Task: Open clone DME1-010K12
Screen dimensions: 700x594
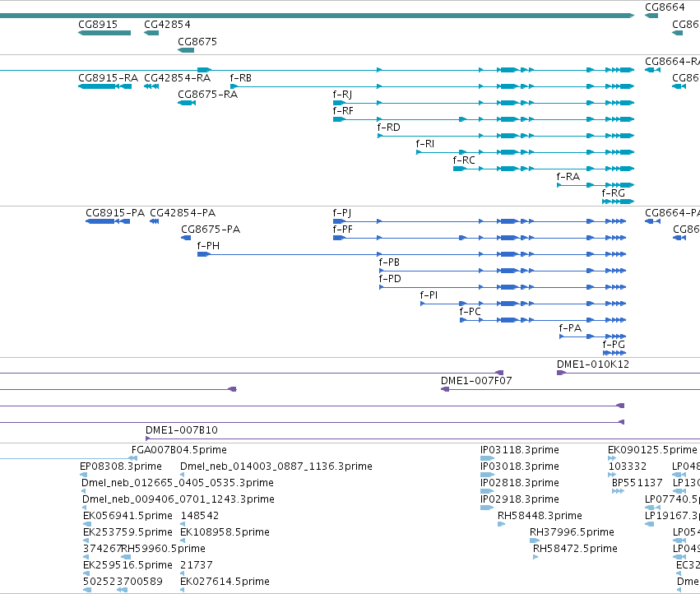Action: [628, 373]
